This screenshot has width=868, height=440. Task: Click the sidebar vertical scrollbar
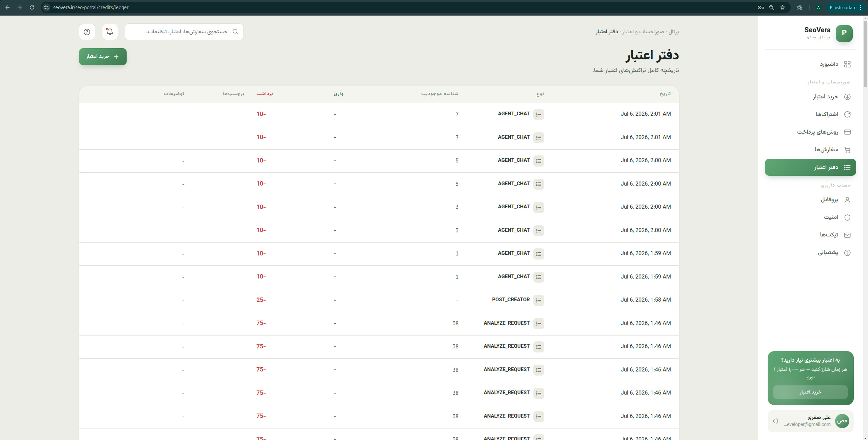point(865,53)
